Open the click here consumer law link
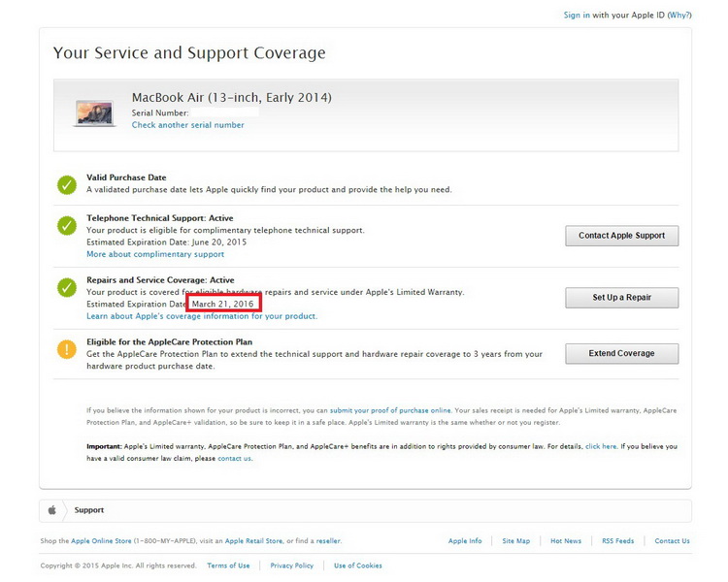 (601, 446)
